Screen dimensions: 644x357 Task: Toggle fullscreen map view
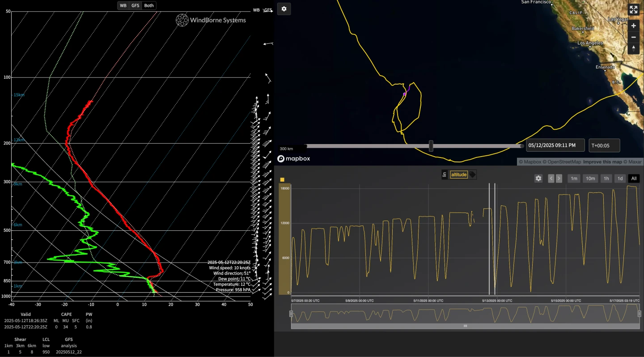pyautogui.click(x=633, y=10)
